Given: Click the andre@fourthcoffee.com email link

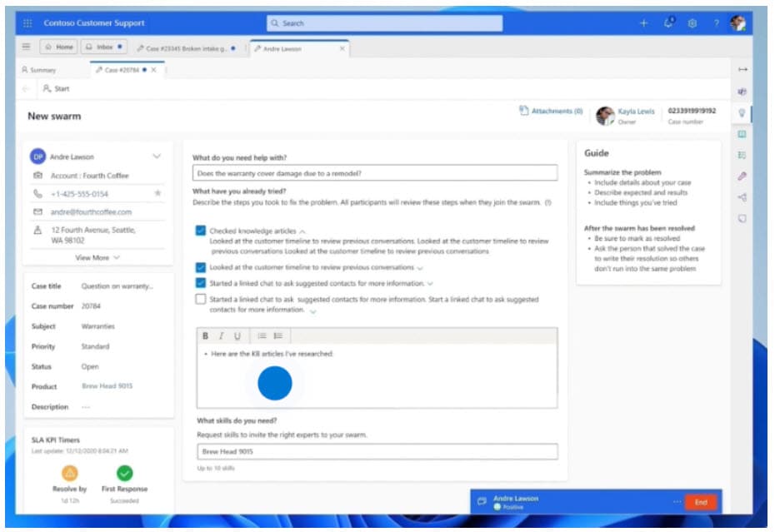Looking at the screenshot, I should pyautogui.click(x=91, y=212).
